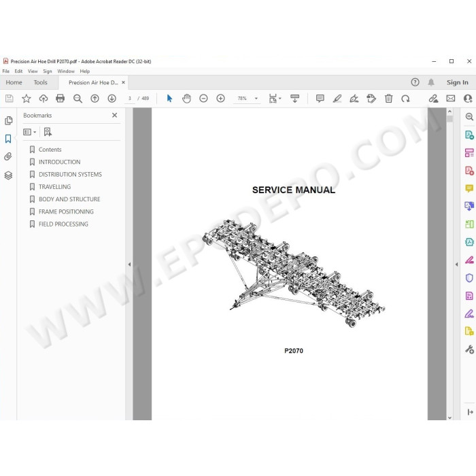476x476 pixels.
Task: Select the Precision Air Hoe D... document tab
Action: [x=93, y=82]
